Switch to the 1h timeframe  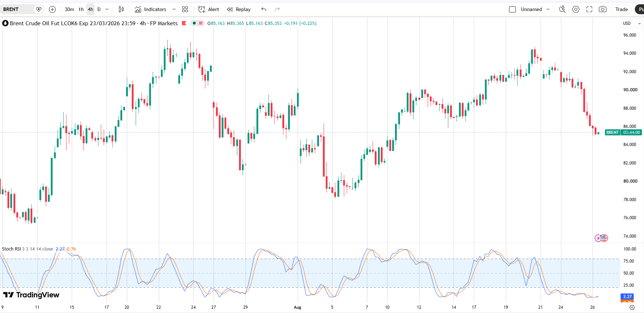point(81,9)
